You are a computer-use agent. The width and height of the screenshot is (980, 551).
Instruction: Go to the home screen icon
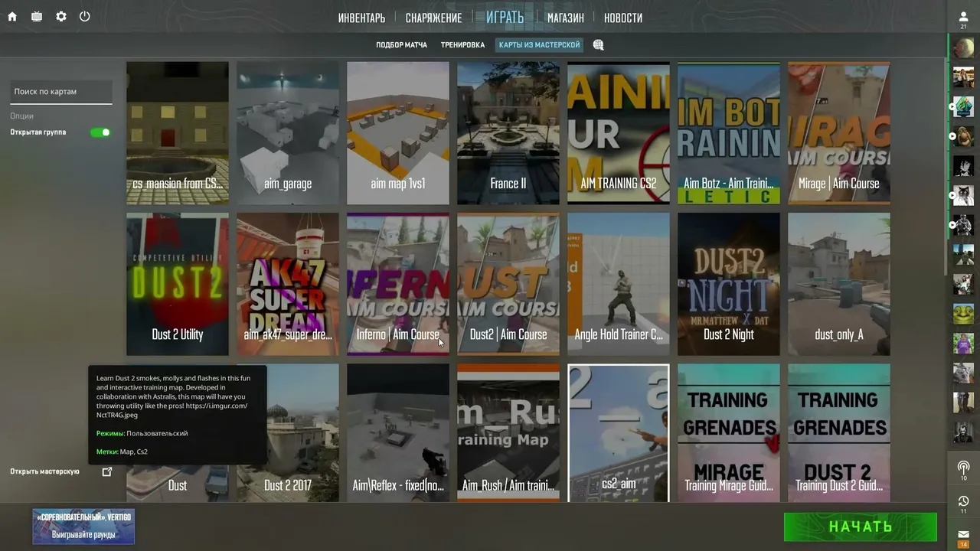(12, 17)
